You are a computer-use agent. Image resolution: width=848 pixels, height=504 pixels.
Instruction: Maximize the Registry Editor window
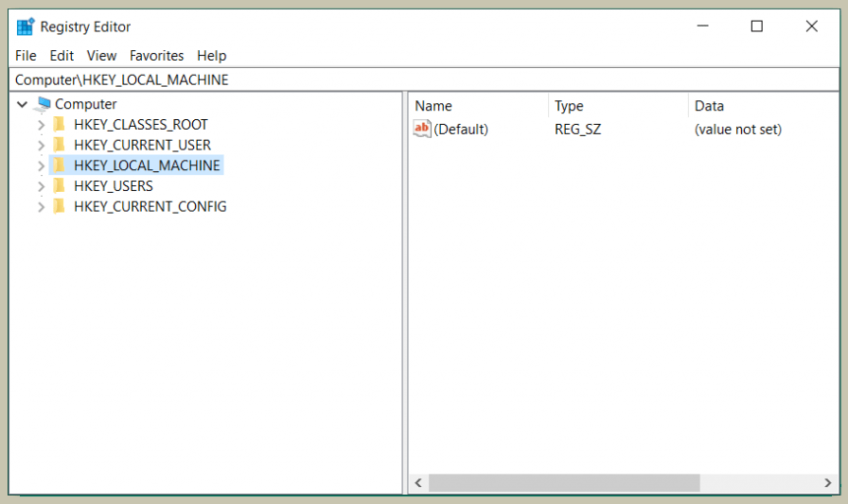tap(756, 26)
